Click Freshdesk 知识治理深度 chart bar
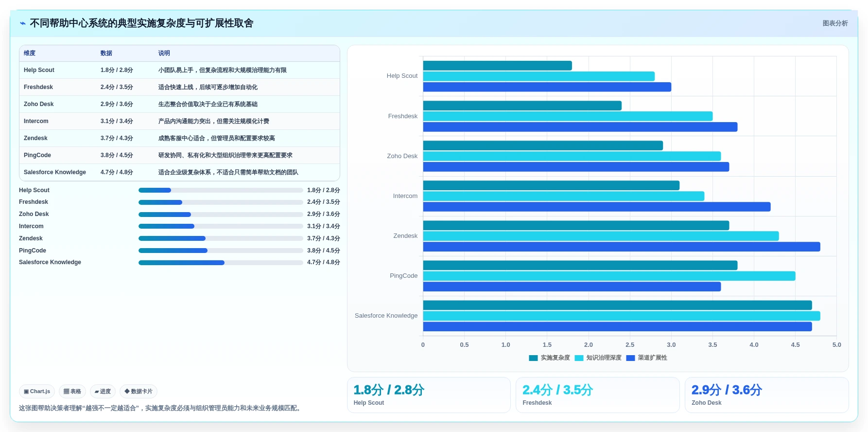 [x=568, y=116]
